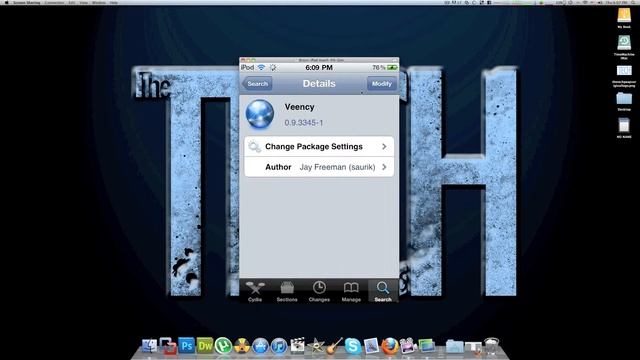This screenshot has height=360, width=640.
Task: Launch iTunes from the dock
Action: pos(279,346)
